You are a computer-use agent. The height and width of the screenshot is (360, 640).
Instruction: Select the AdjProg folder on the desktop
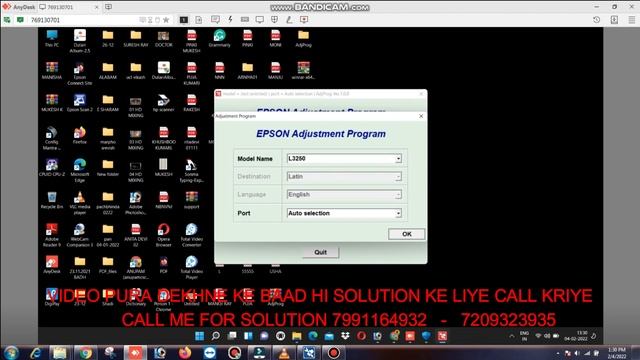[x=303, y=39]
